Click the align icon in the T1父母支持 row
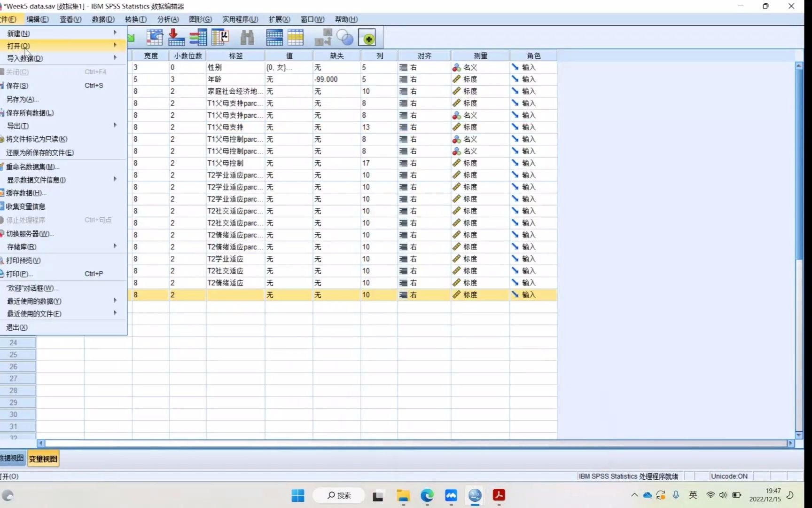Viewport: 812px width, 508px height. (403, 127)
